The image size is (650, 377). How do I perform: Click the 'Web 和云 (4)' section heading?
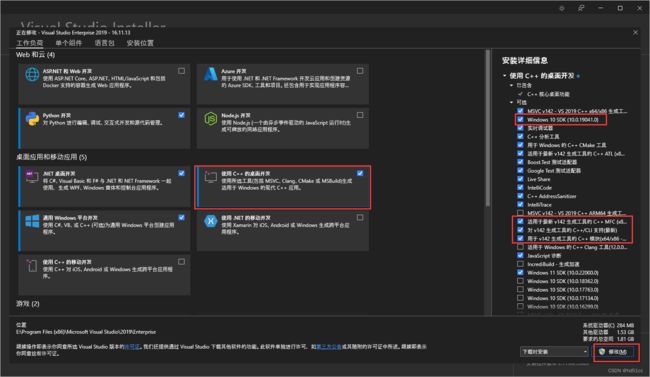(36, 55)
